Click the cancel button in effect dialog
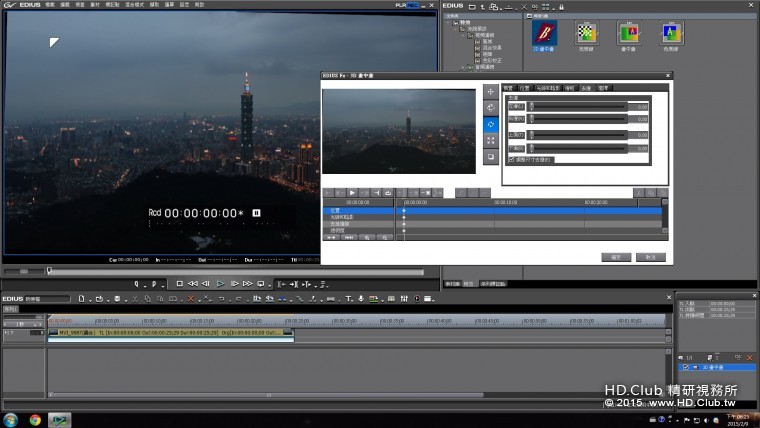The height and width of the screenshot is (428, 760). click(x=650, y=257)
